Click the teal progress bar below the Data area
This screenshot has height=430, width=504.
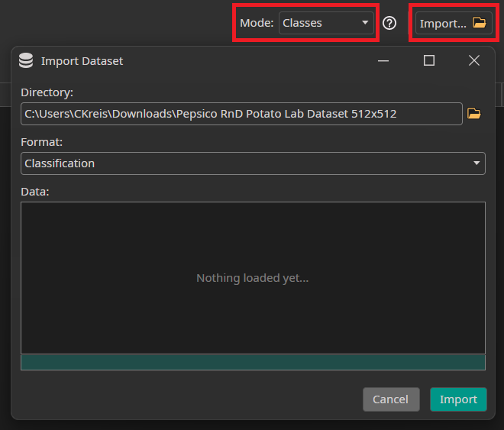[253, 362]
